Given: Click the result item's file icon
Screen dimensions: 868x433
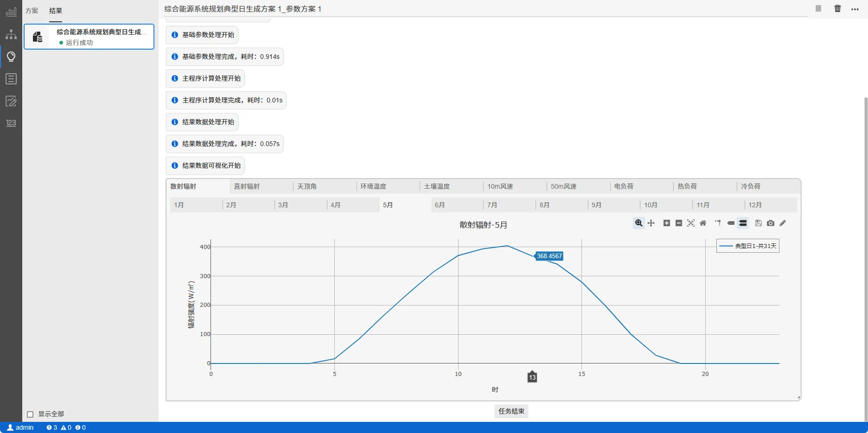Looking at the screenshot, I should click(38, 37).
